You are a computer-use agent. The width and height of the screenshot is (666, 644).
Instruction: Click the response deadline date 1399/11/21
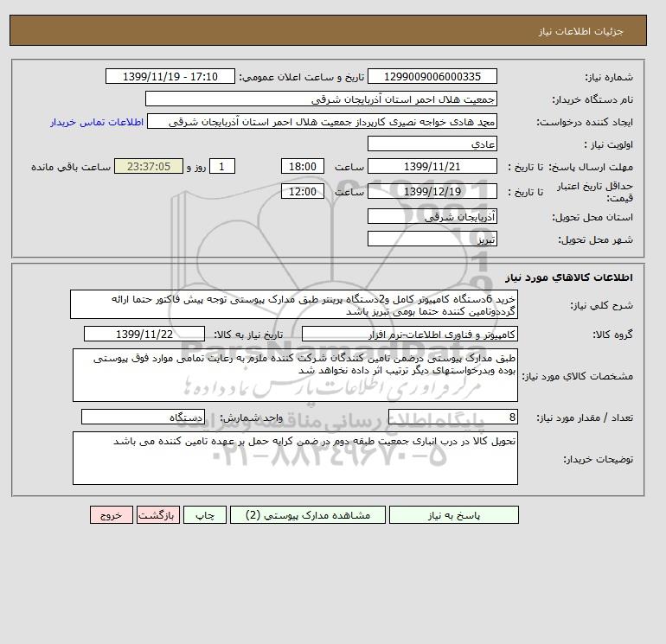[432, 167]
